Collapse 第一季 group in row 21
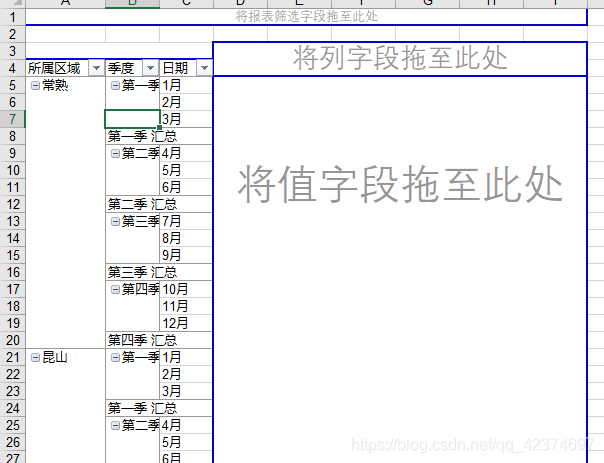Screen dimensions: 604x463 pos(115,357)
